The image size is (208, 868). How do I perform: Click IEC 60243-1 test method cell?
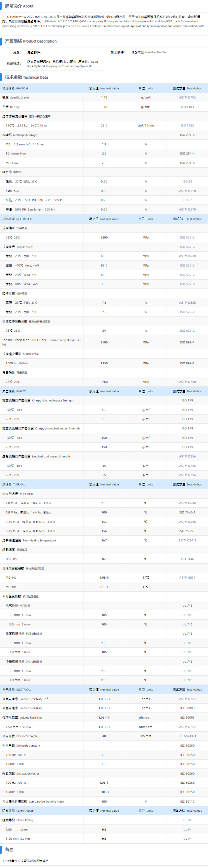(187, 736)
